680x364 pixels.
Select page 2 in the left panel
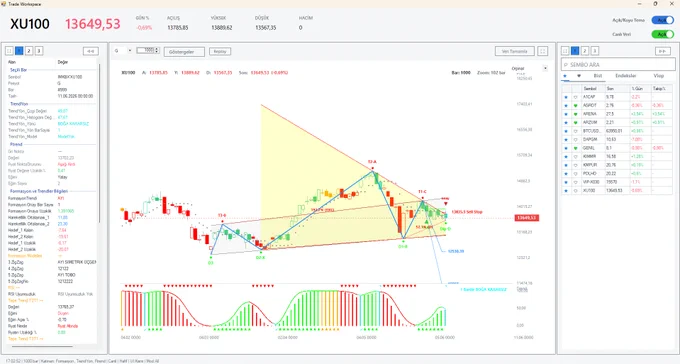pos(29,51)
